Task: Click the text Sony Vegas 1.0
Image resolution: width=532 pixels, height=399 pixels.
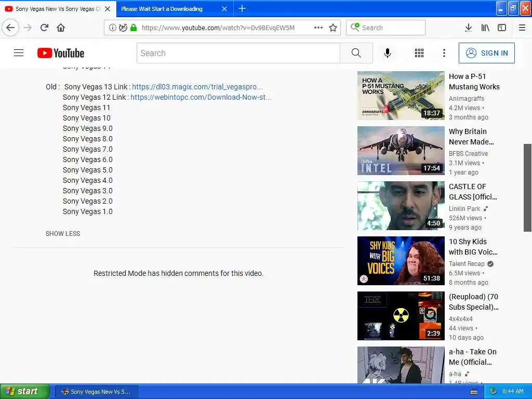Action: [87, 212]
